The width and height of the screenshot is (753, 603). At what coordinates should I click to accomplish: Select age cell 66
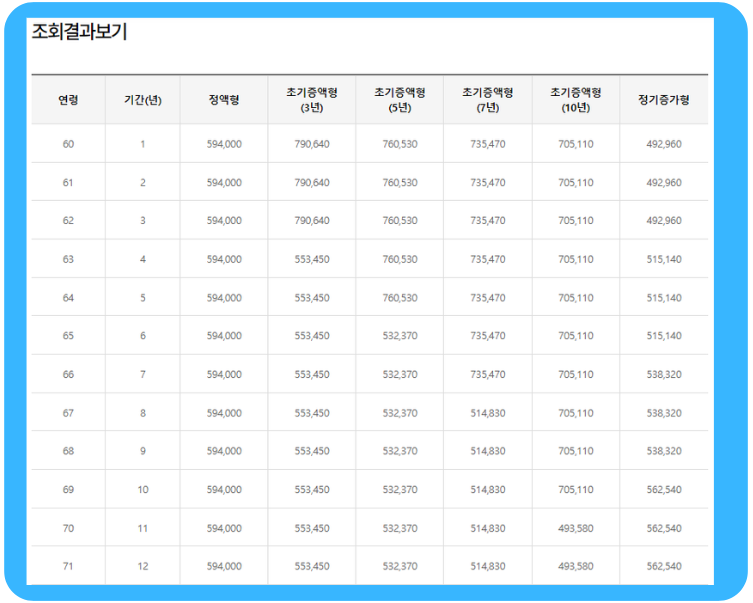coord(68,374)
